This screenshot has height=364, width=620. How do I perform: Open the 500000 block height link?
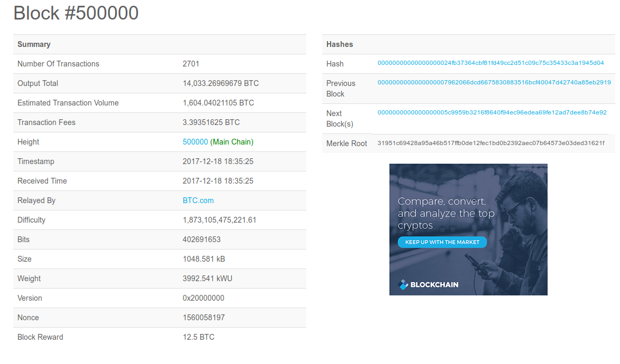tap(195, 142)
